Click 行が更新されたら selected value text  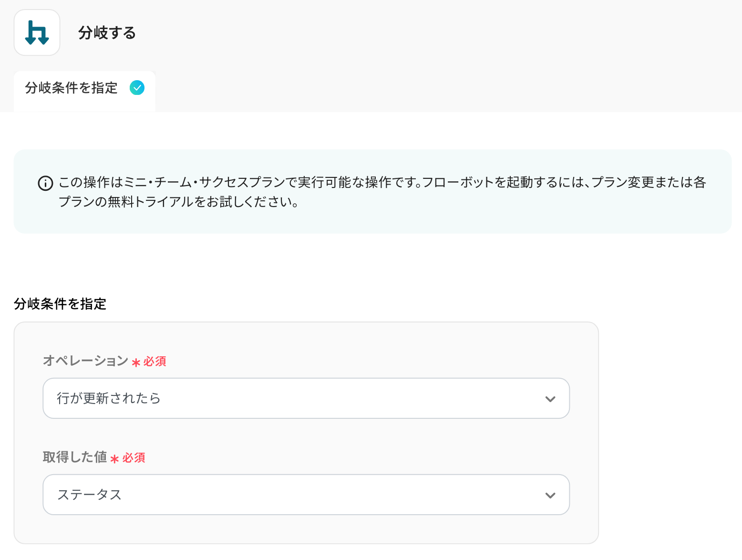(109, 398)
